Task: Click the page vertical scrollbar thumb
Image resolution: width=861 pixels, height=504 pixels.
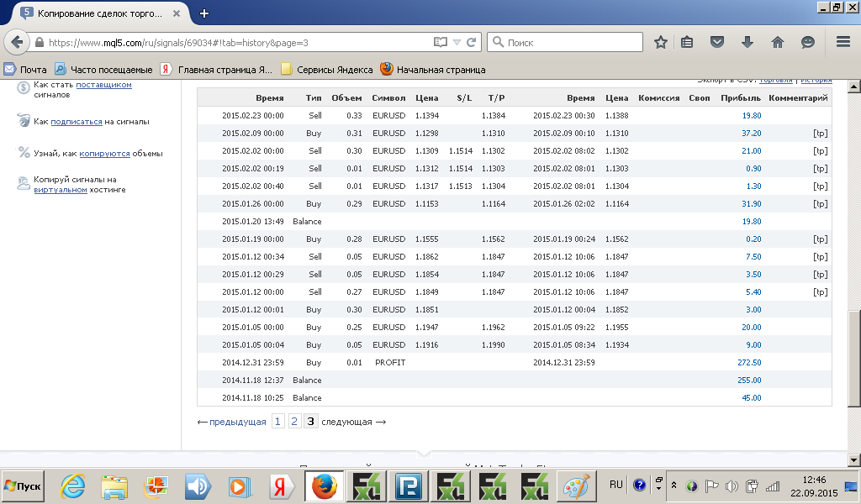Action: point(853,359)
